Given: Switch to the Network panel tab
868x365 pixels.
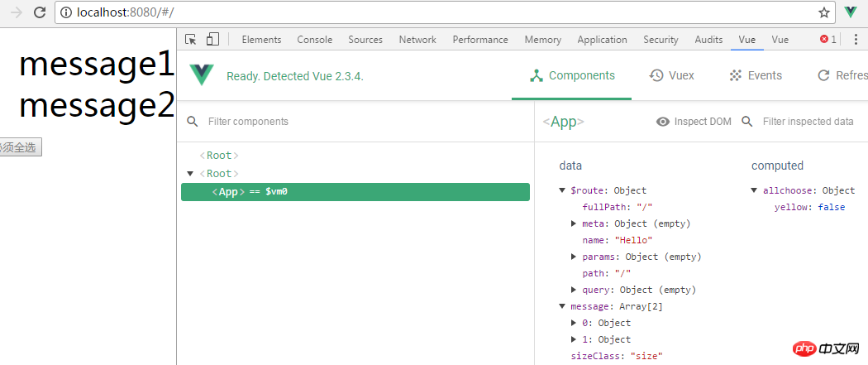Looking at the screenshot, I should point(417,39).
